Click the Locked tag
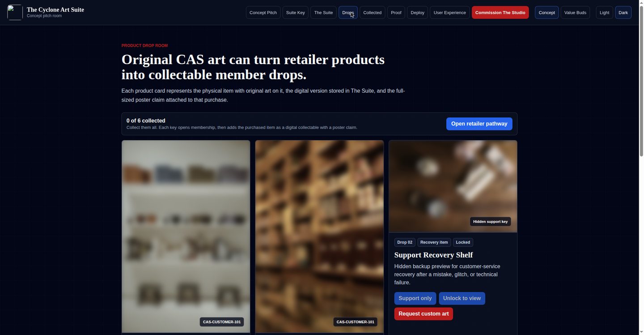644x335 pixels. pyautogui.click(x=463, y=242)
